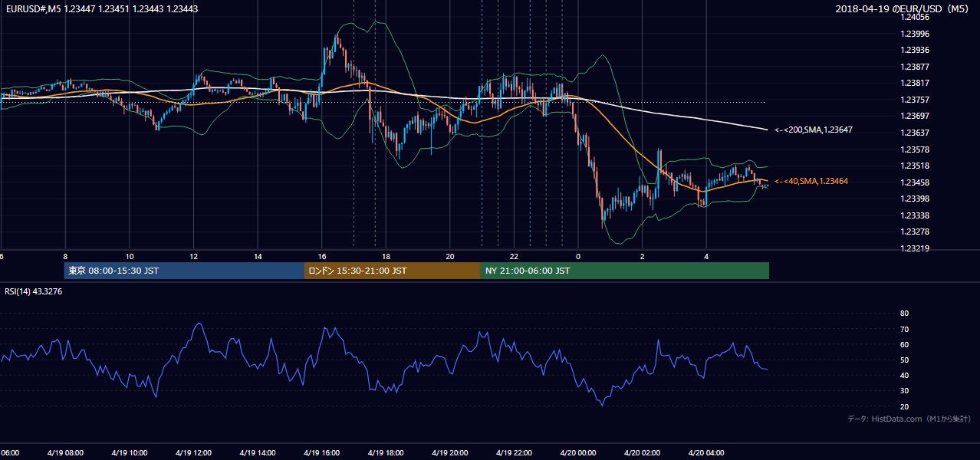980x460 pixels.
Task: Click hour label 12 under the price chart
Action: click(x=193, y=257)
